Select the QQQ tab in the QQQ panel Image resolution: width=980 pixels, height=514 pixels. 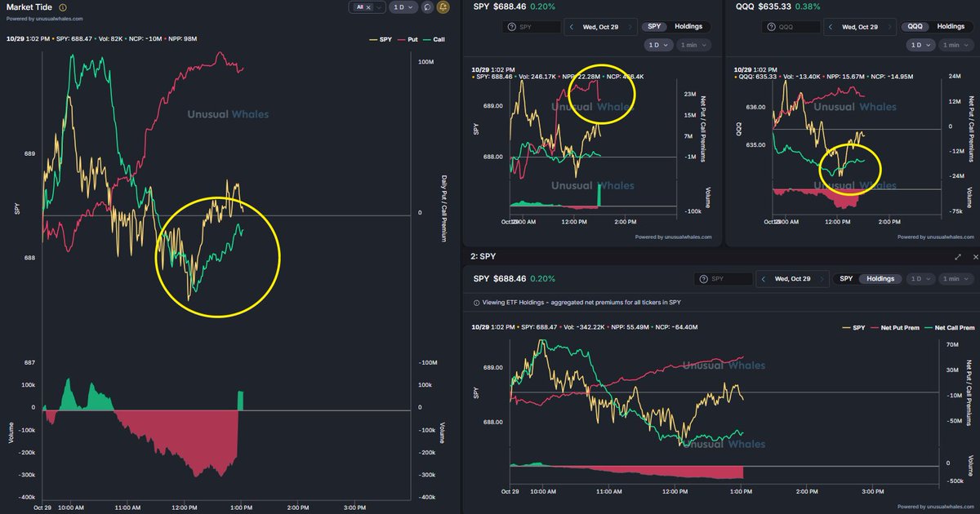[x=915, y=26]
